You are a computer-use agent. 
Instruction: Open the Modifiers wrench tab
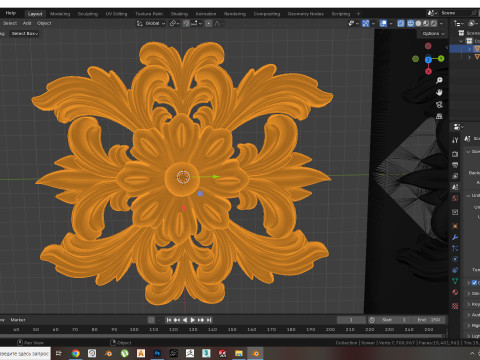click(x=455, y=237)
